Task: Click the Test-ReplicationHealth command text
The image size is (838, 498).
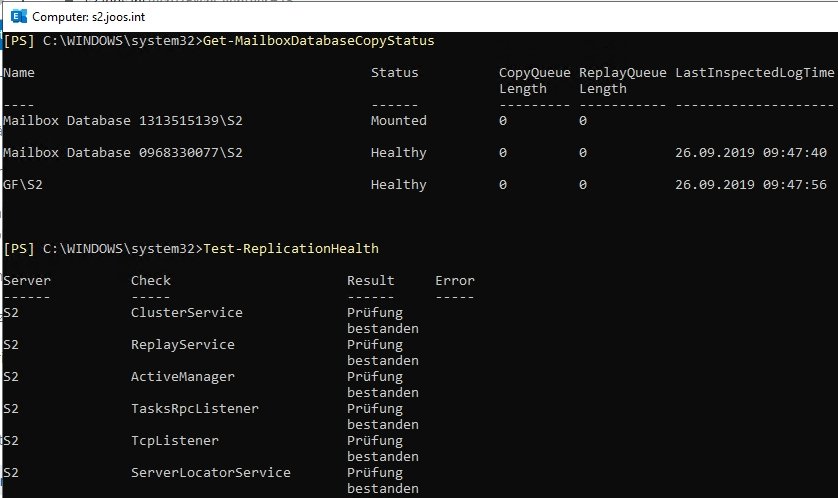Action: click(290, 248)
